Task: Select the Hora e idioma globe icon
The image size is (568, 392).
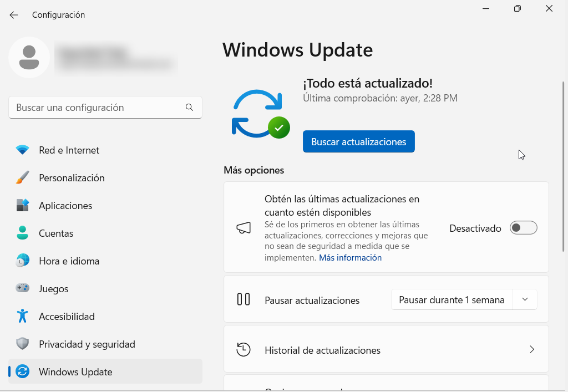Action: (x=22, y=261)
